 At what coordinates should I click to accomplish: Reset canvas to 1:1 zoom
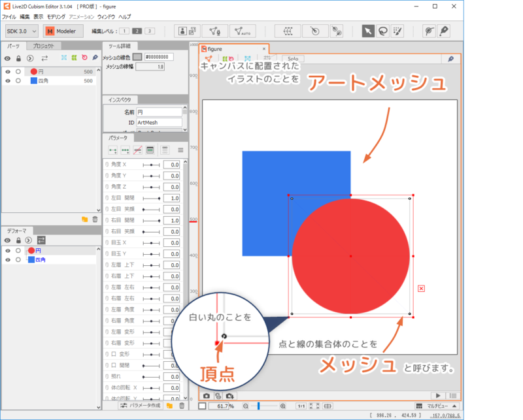pos(301,406)
